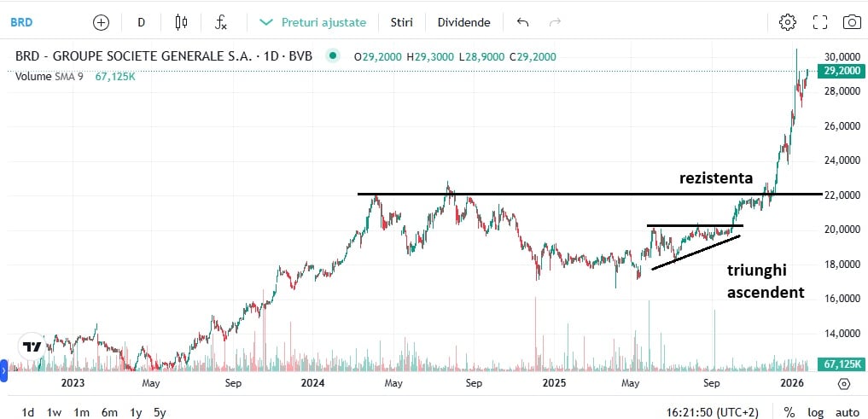Toggle log scale mode
Viewport: 868px width, 419px height.
(817, 412)
